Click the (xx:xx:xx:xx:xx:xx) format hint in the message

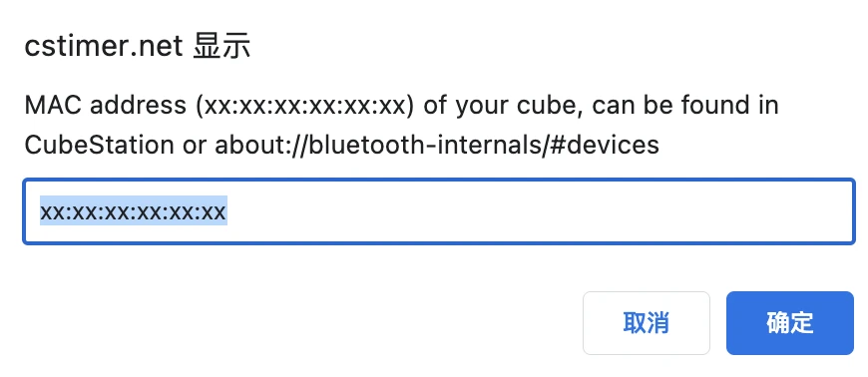pos(304,106)
